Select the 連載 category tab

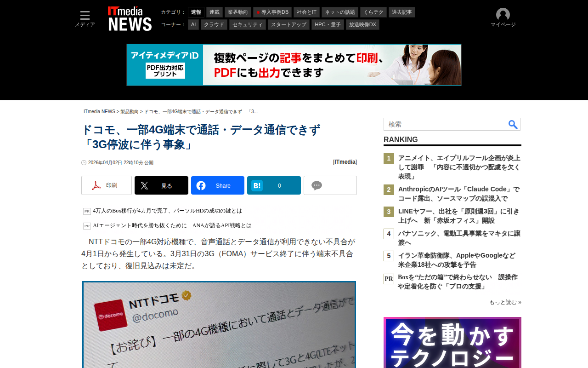(x=215, y=12)
